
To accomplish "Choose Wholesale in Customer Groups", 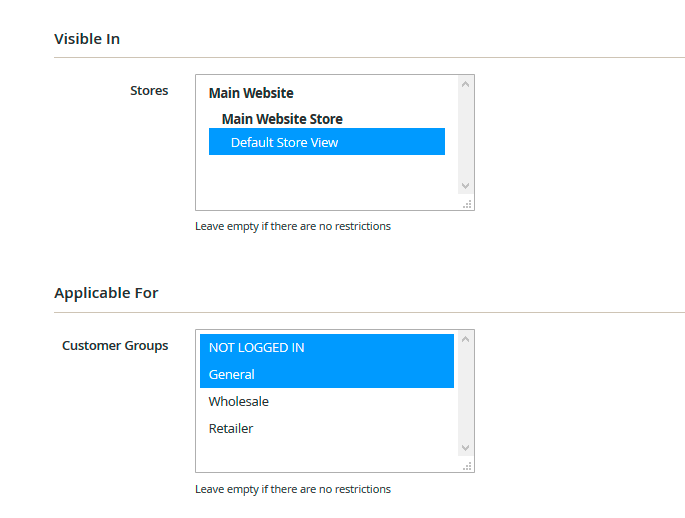I will [239, 402].
